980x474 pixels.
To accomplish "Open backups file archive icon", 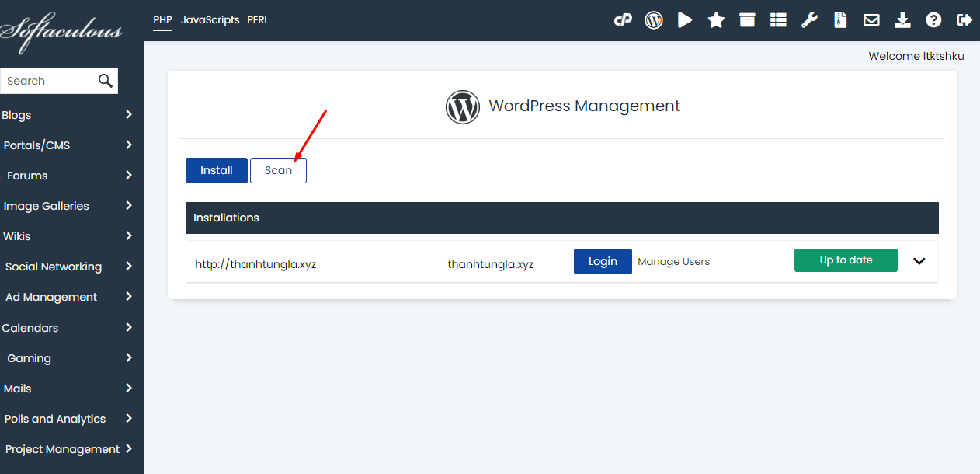I will (x=840, y=20).
